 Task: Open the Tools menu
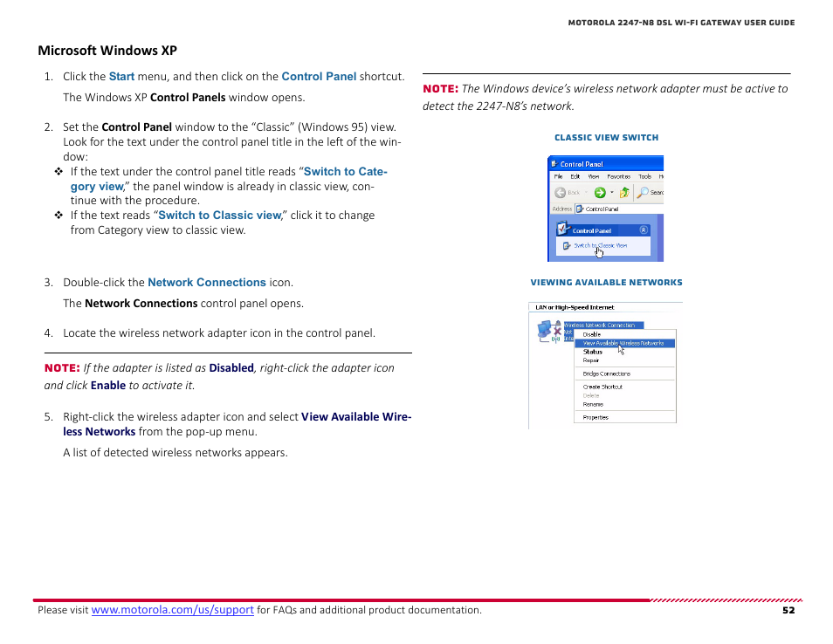click(645, 176)
